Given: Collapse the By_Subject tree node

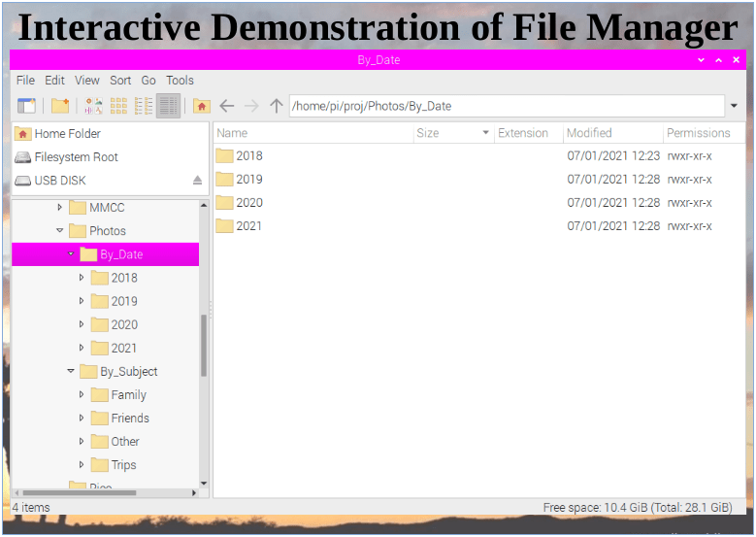Looking at the screenshot, I should coord(71,372).
